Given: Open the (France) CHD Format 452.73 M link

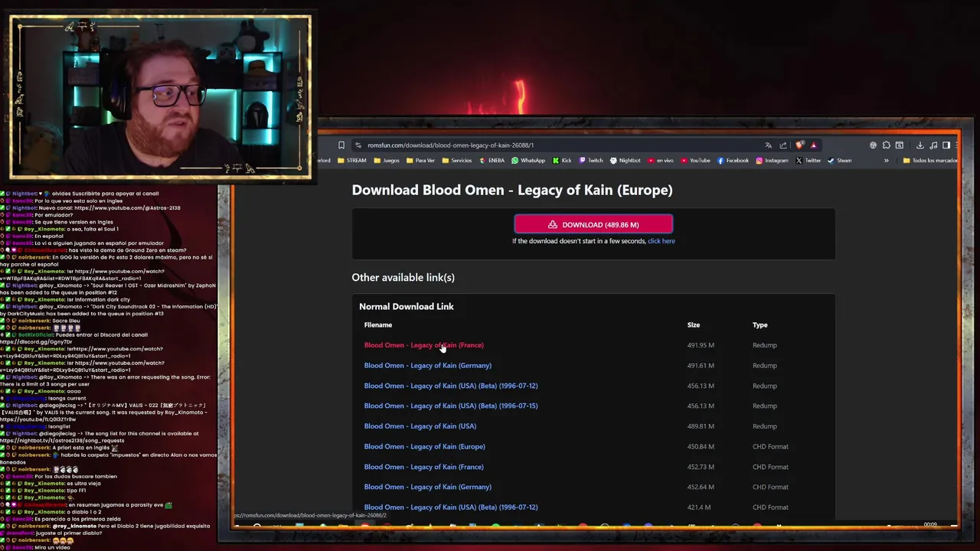Looking at the screenshot, I should pos(423,467).
